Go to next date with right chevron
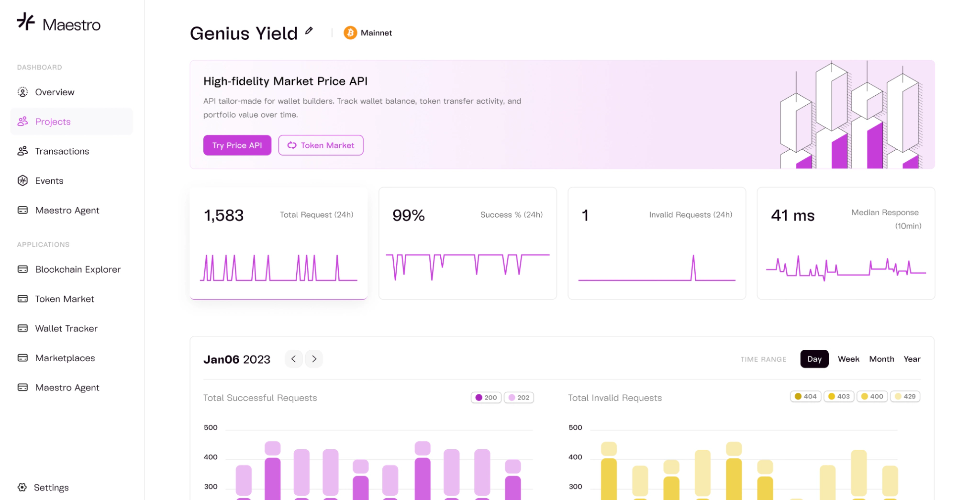This screenshot has width=980, height=500. pos(314,359)
